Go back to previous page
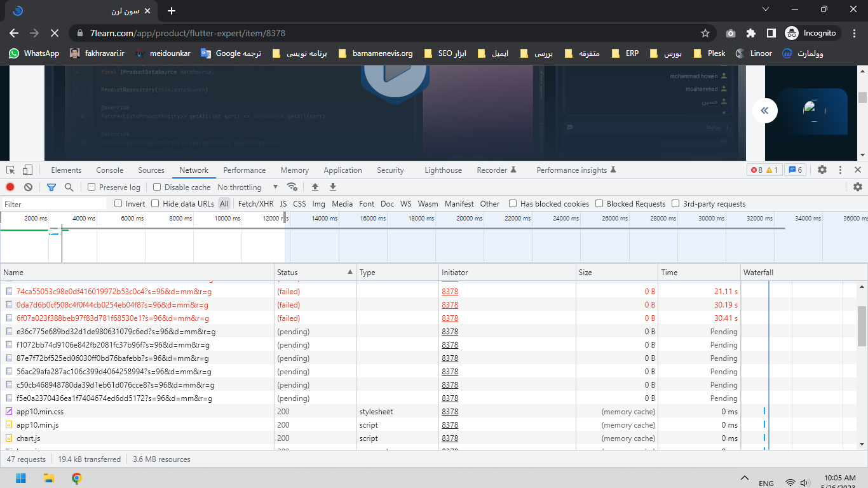 point(14,33)
